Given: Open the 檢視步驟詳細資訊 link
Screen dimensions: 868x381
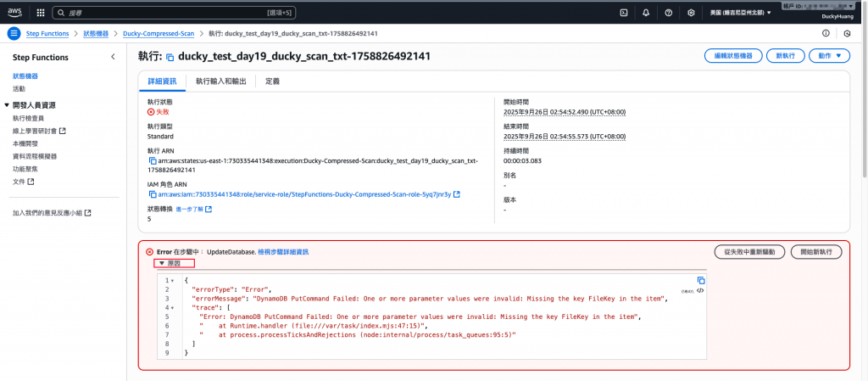Looking at the screenshot, I should (x=283, y=252).
